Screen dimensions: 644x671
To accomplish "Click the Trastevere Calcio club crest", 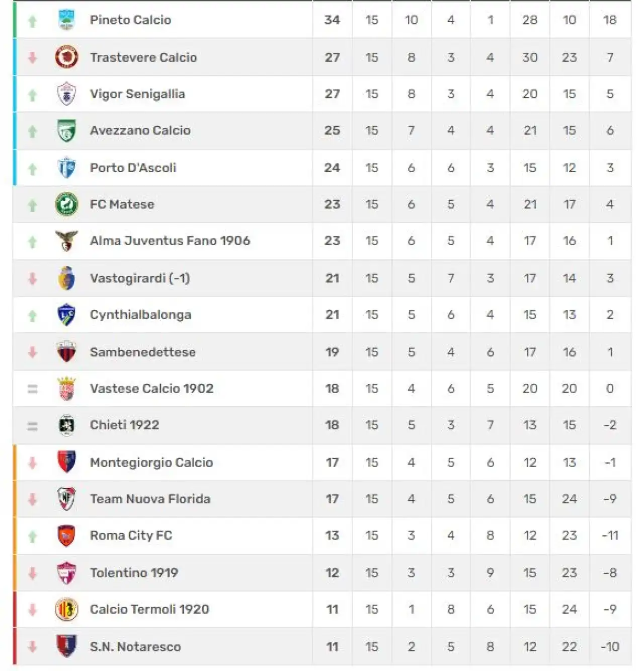I will (x=66, y=57).
